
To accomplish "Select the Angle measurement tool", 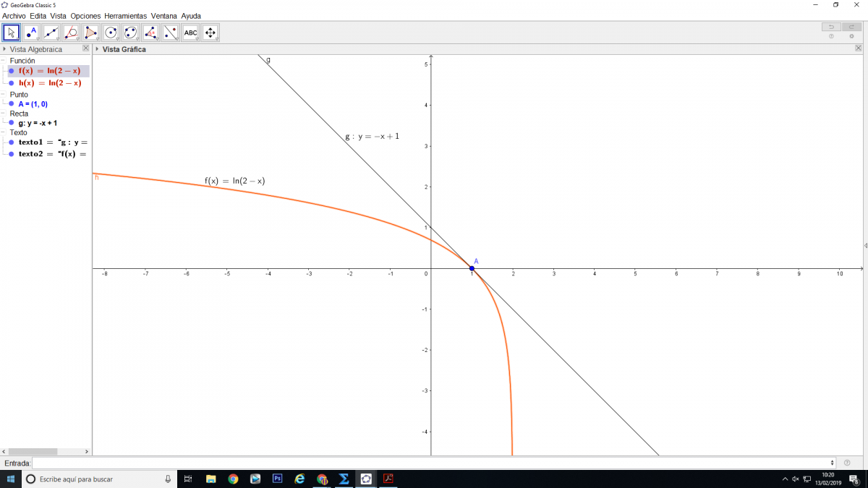I will [x=150, y=33].
